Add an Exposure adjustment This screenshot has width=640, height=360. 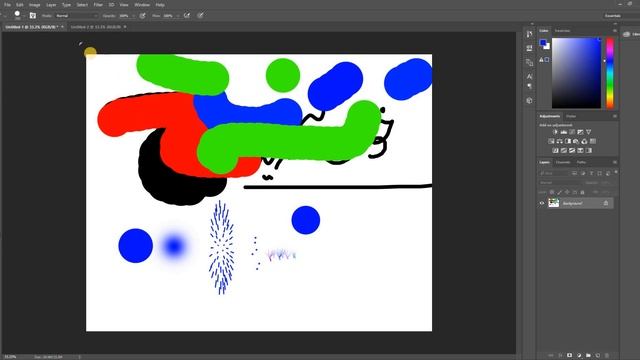[580, 132]
